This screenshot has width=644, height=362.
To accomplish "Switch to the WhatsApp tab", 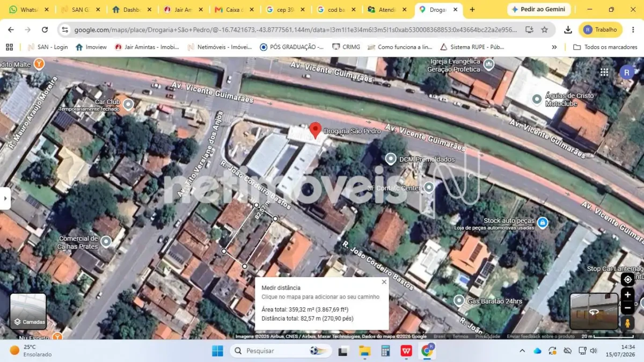I will click(x=29, y=10).
